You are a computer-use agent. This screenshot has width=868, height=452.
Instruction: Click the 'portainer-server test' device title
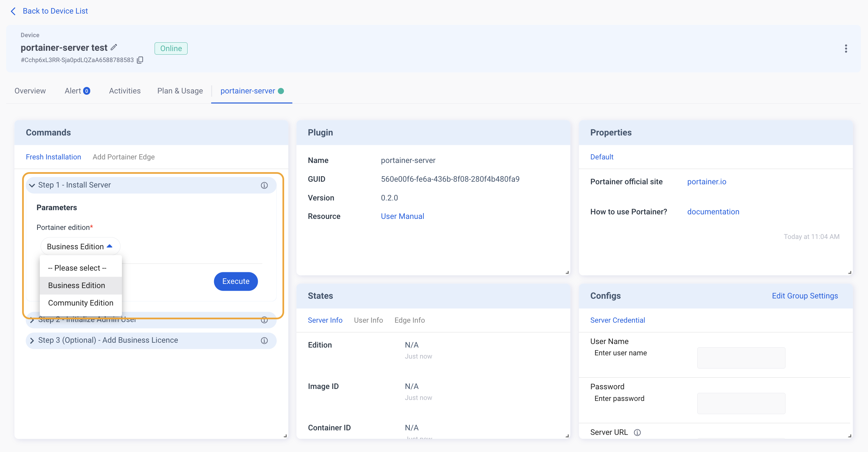pyautogui.click(x=64, y=48)
